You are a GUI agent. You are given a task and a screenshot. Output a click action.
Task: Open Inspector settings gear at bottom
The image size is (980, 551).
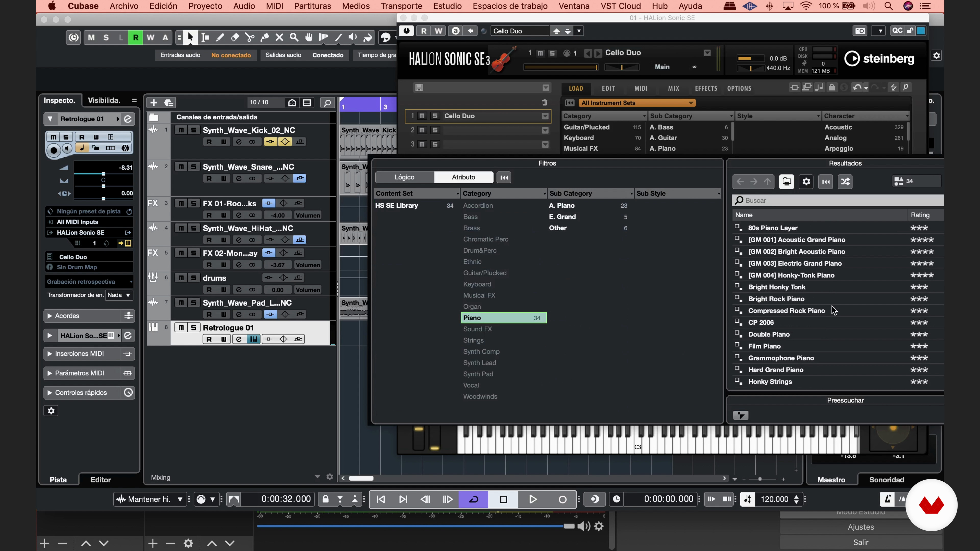[51, 411]
